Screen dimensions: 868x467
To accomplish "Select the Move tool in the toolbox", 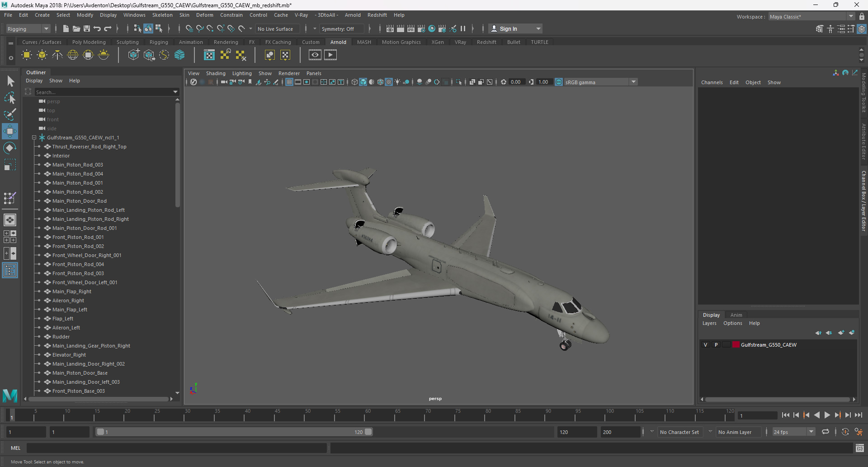I will [10, 131].
